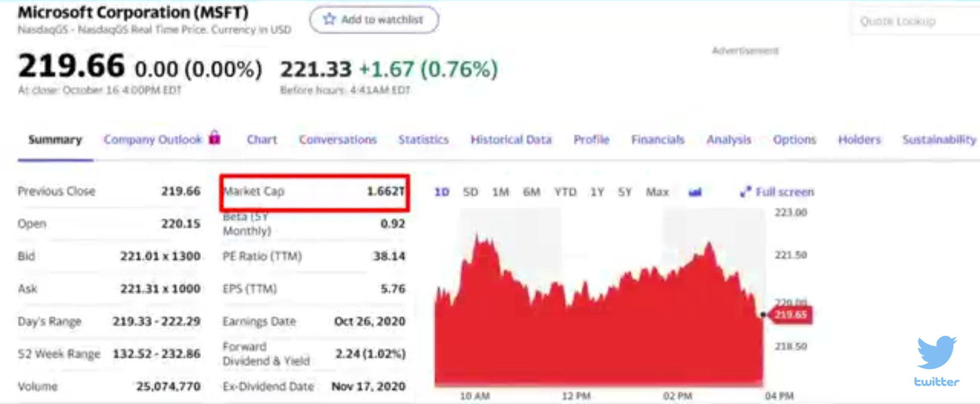Click the 52 Week Range label
The image size is (980, 404).
coord(59,354)
